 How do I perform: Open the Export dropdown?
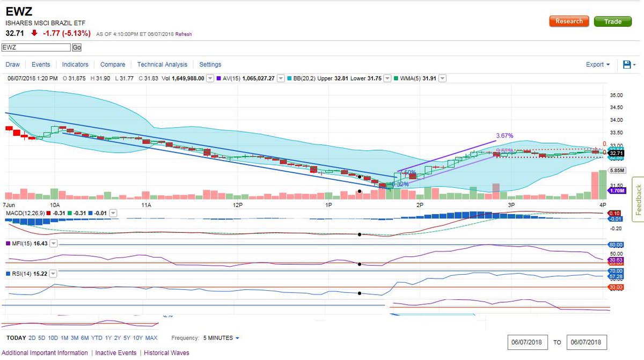point(598,64)
